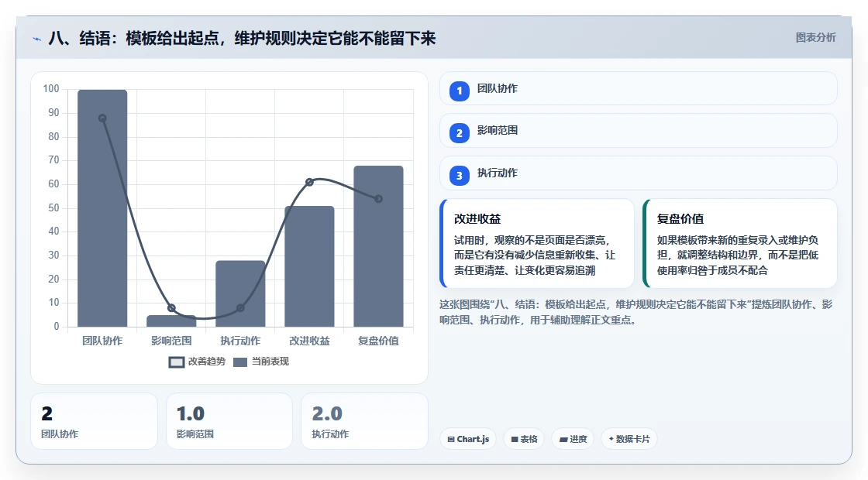The image size is (868, 480).
Task: Click the 改进收益 bar in the chart
Action: (309, 266)
